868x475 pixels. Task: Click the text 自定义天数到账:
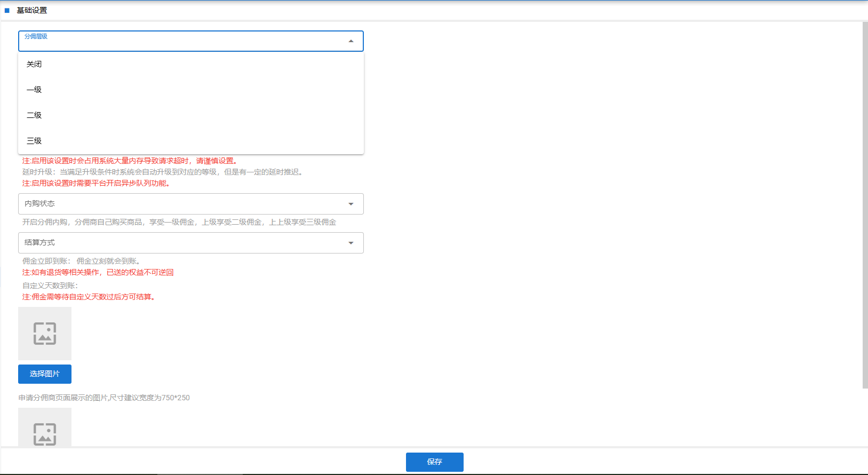(x=50, y=286)
